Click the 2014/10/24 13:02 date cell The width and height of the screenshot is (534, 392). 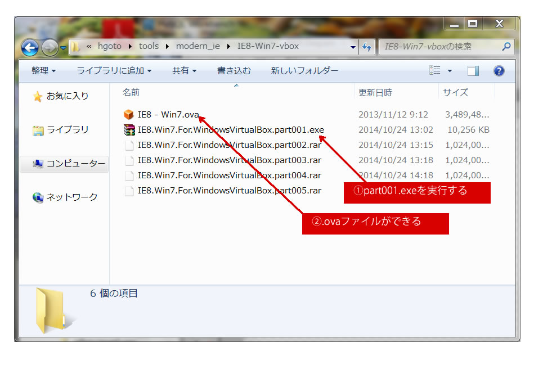pos(396,130)
